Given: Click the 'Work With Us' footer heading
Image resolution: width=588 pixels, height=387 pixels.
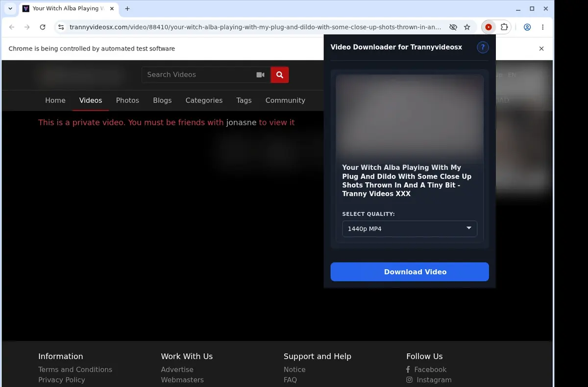Looking at the screenshot, I should pos(187,356).
